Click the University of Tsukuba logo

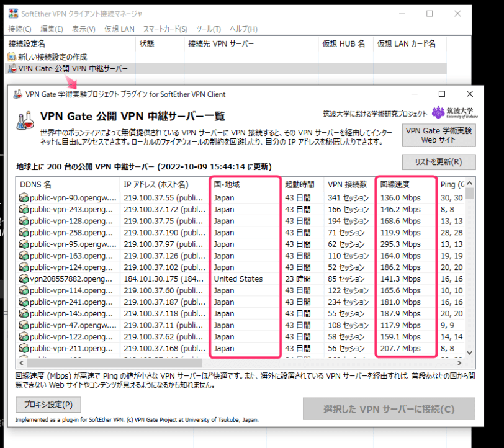[454, 112]
